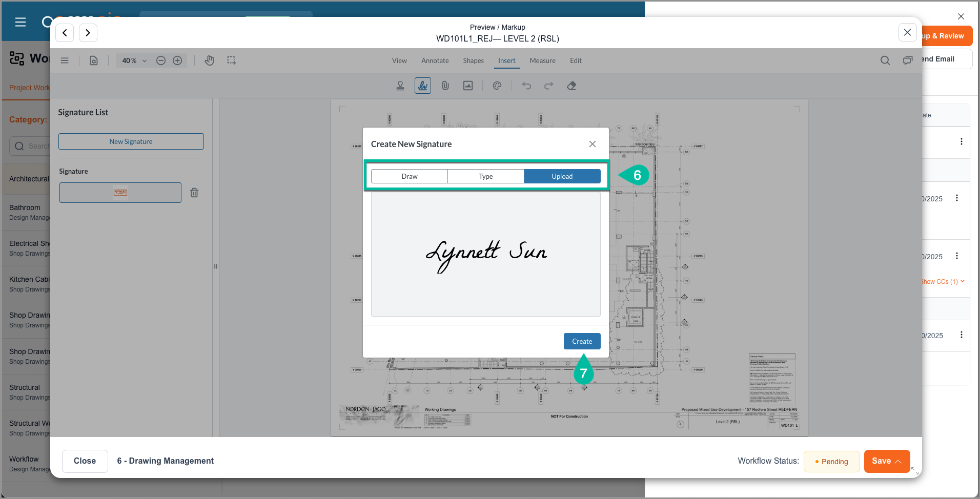Select the rubber stamp tool
This screenshot has width=980, height=499.
400,86
